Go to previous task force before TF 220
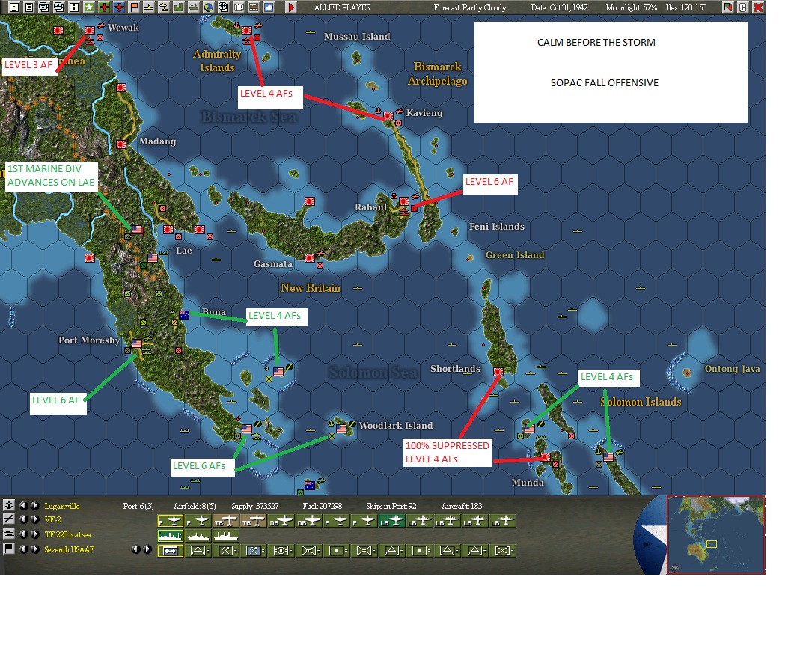 click(23, 534)
